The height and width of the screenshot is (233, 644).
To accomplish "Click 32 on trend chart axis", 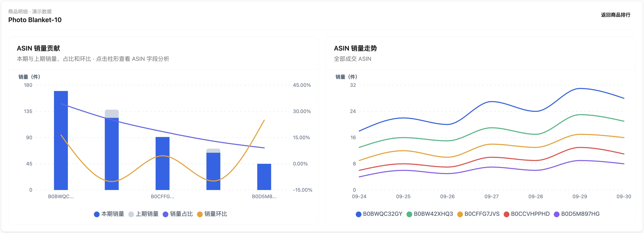I will (x=353, y=85).
